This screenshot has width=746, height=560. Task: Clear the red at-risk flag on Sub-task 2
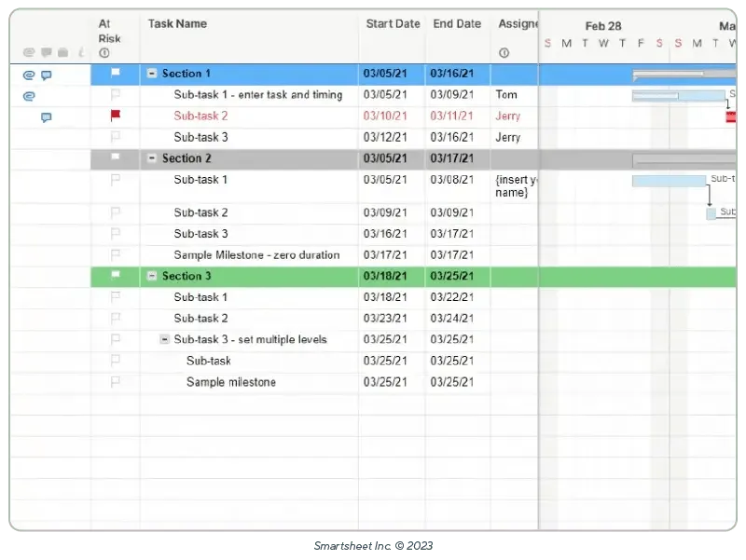pyautogui.click(x=115, y=116)
